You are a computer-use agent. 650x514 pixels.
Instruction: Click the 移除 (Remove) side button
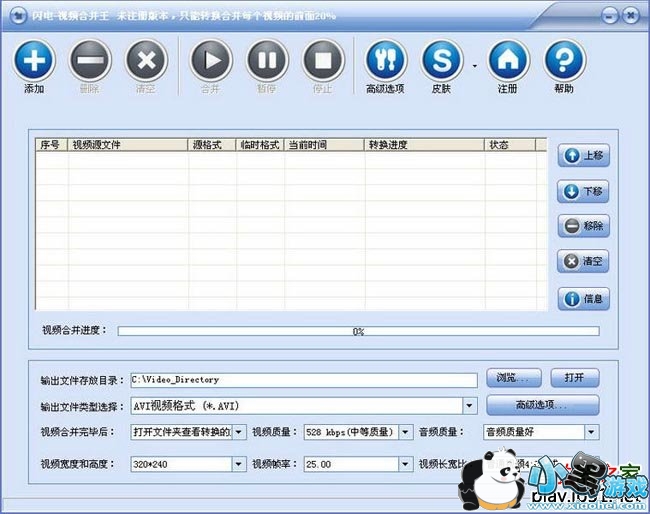click(x=584, y=226)
